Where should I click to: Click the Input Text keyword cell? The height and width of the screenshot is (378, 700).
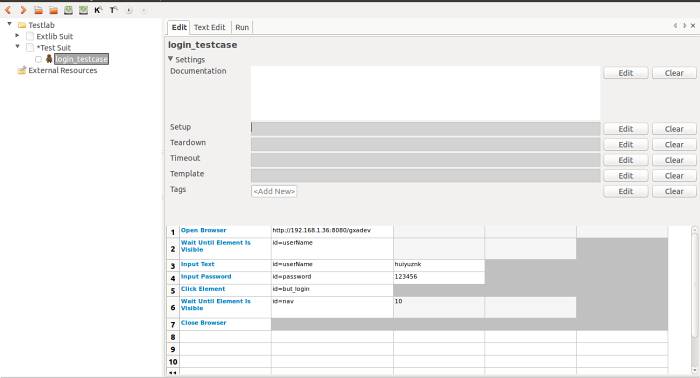pyautogui.click(x=225, y=265)
